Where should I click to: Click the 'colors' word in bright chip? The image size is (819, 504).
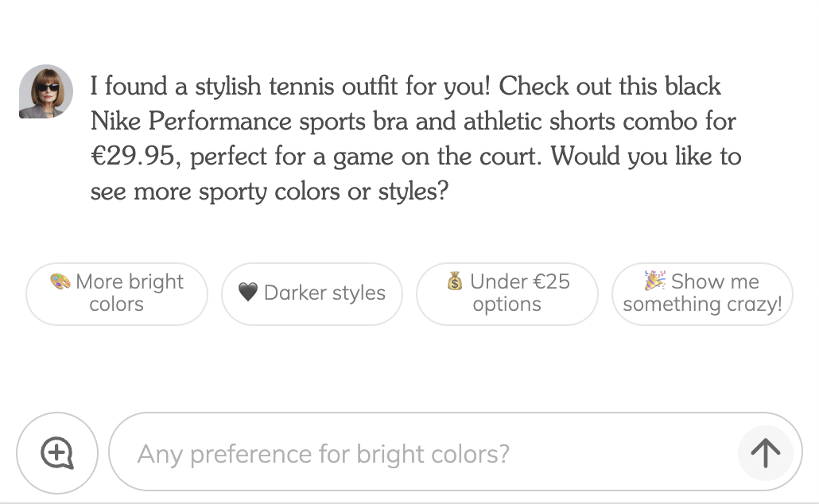[116, 304]
